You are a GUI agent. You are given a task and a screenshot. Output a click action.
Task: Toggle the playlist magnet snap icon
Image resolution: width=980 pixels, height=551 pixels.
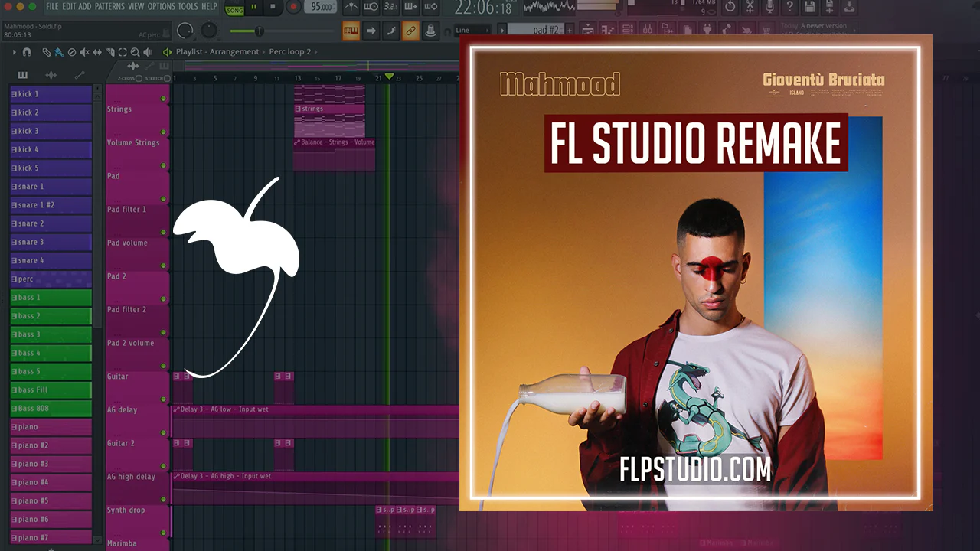pos(27,52)
